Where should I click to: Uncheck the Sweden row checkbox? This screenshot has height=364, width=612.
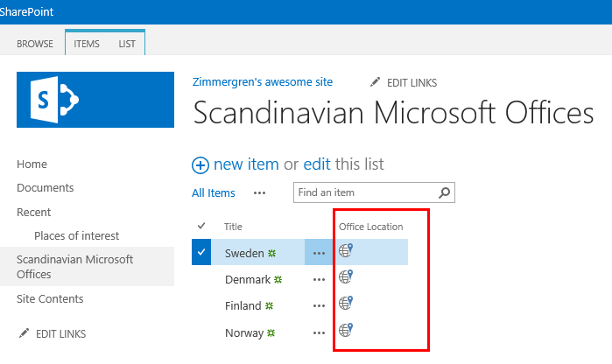(x=201, y=252)
